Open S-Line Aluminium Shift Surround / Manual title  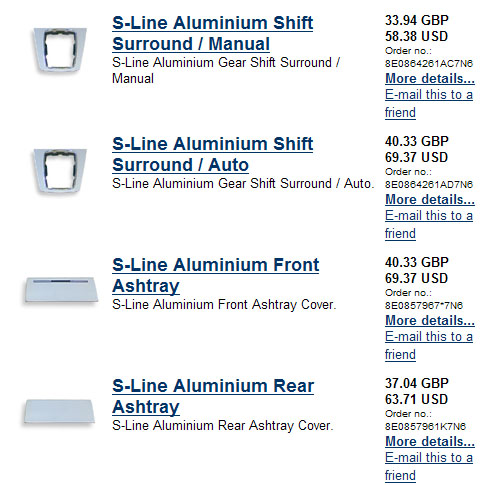[212, 33]
